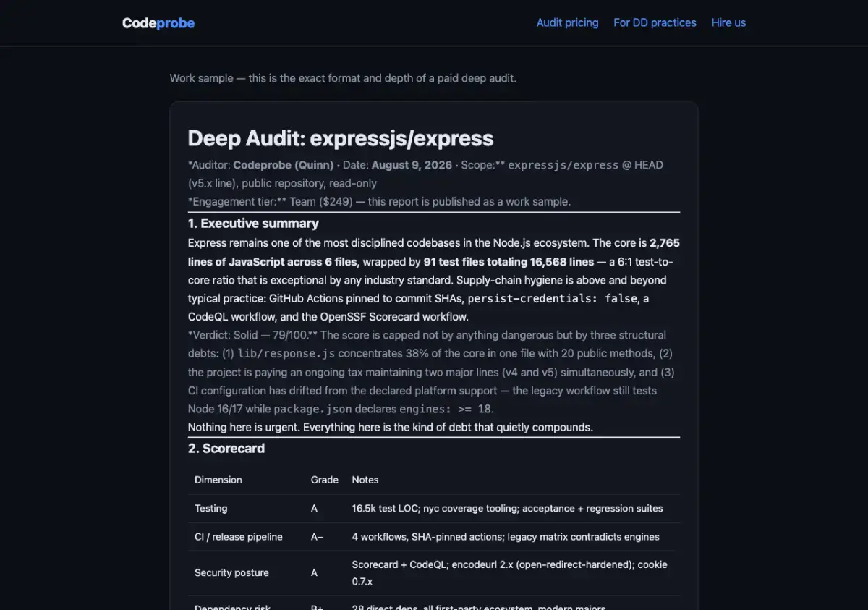Select the Verdict: Solid — 79/100 text
The width and height of the screenshot is (868, 610).
(252, 335)
